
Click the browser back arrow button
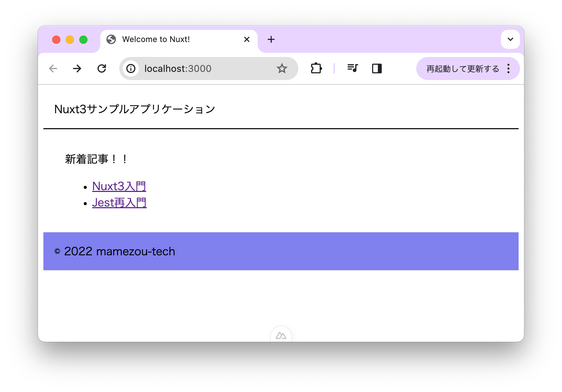(x=53, y=68)
